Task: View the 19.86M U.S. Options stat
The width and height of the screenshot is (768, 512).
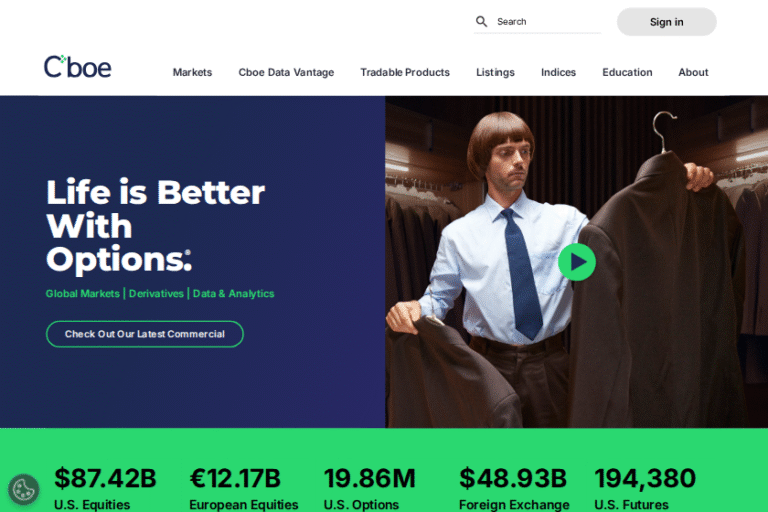Action: [370, 488]
